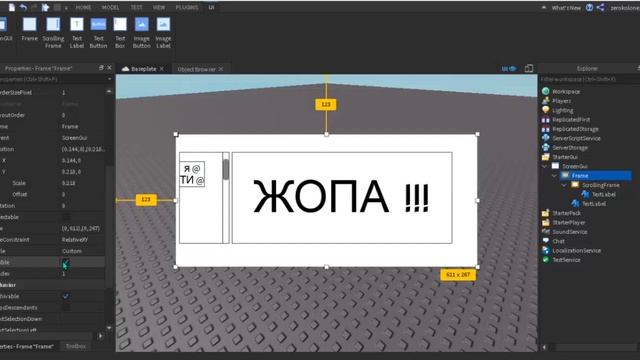Select the TextLabel under ScrollingFrame
This screenshot has width=640, height=360.
[604, 194]
